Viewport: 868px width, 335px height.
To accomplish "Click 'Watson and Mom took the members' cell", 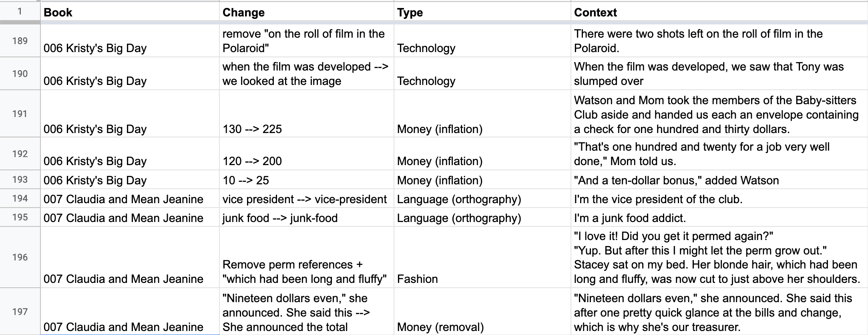I will tap(719, 114).
